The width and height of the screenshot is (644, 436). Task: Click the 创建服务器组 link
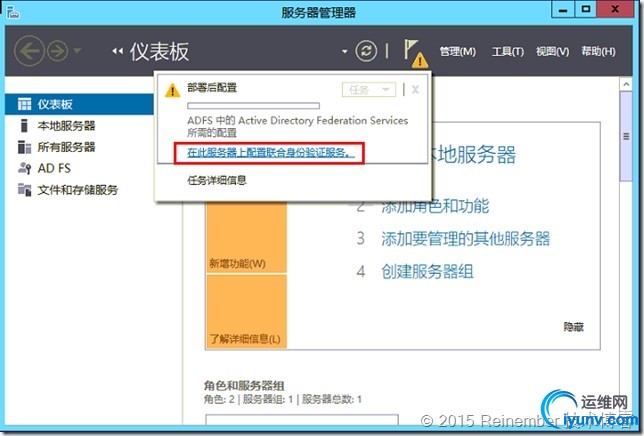click(427, 271)
